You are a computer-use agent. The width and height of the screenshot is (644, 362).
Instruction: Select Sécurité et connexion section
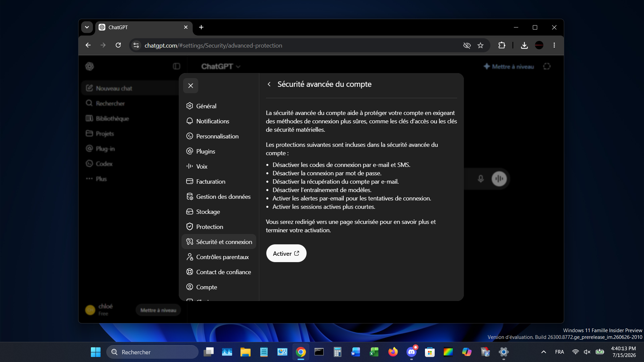(x=219, y=242)
